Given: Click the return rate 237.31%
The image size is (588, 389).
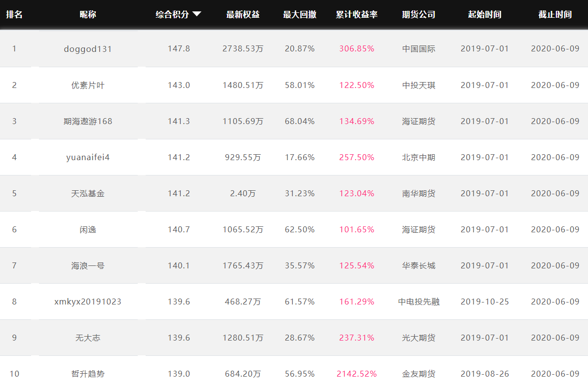Looking at the screenshot, I should tap(356, 338).
